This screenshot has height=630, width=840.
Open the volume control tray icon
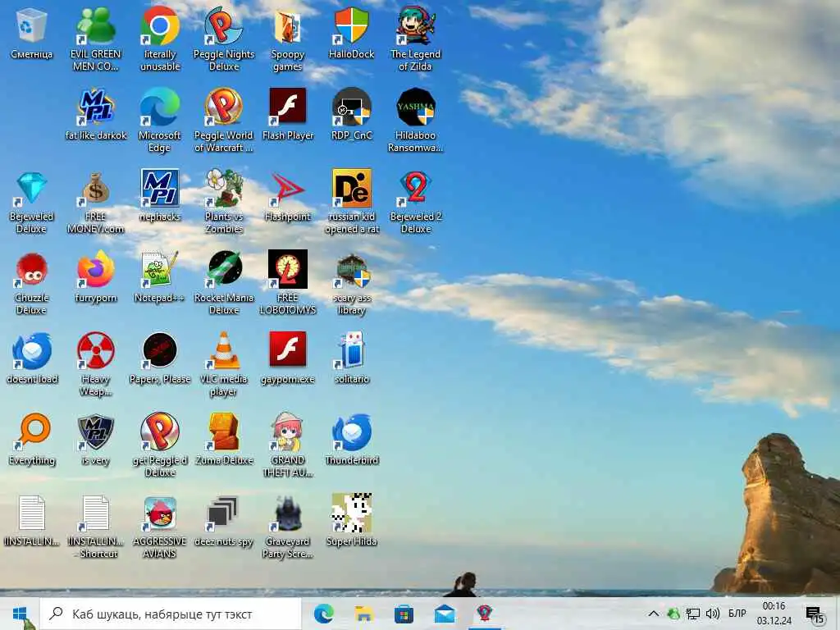(713, 614)
